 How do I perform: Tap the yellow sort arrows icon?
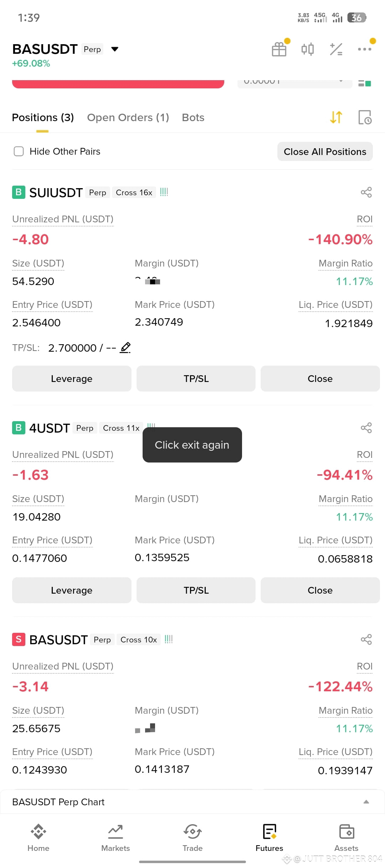[x=336, y=117]
